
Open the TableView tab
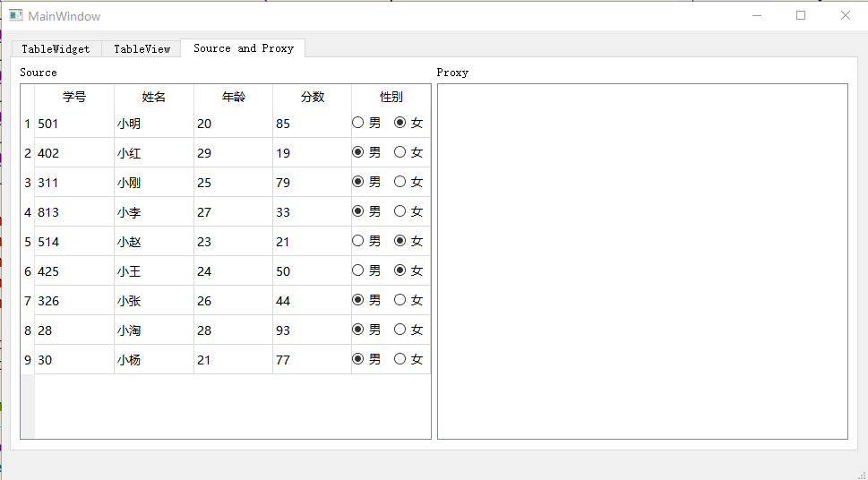[x=142, y=49]
